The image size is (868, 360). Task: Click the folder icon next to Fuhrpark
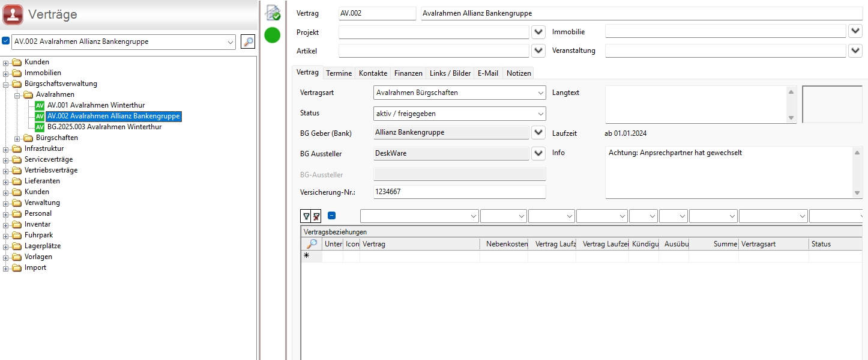[x=17, y=235]
